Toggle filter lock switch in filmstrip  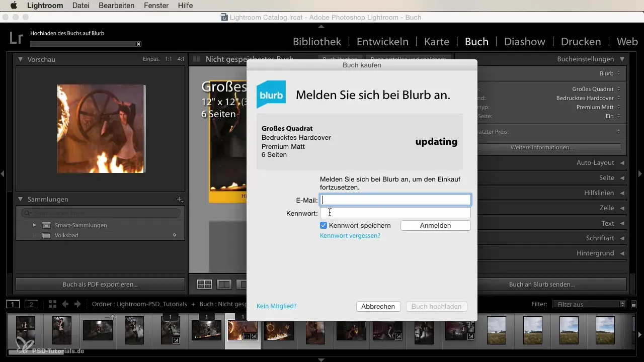[x=634, y=304]
